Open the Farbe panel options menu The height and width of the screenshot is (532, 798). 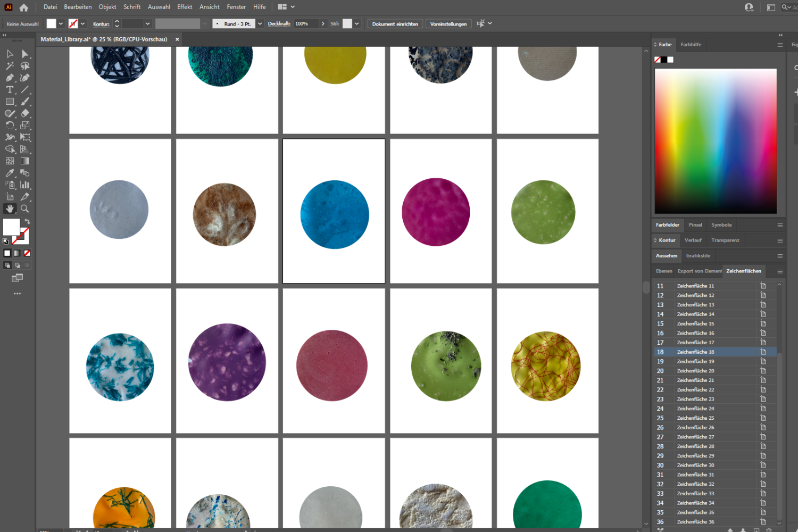coord(780,45)
